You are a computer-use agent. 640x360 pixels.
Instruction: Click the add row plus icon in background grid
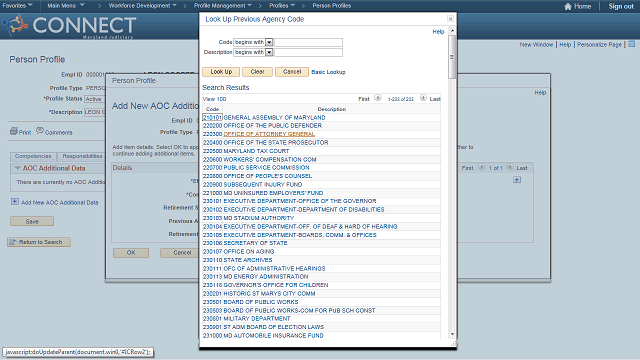click(x=517, y=180)
